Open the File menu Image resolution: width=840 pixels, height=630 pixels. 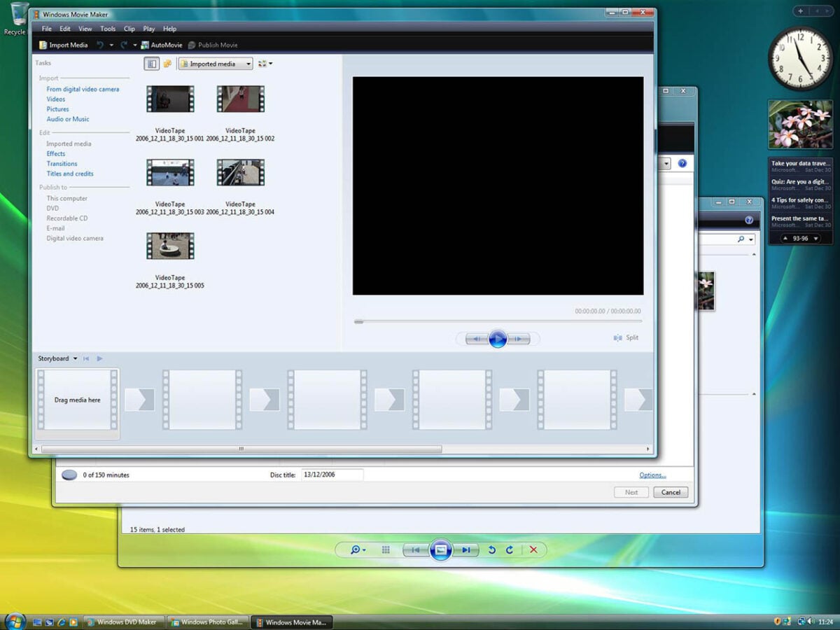pos(47,29)
